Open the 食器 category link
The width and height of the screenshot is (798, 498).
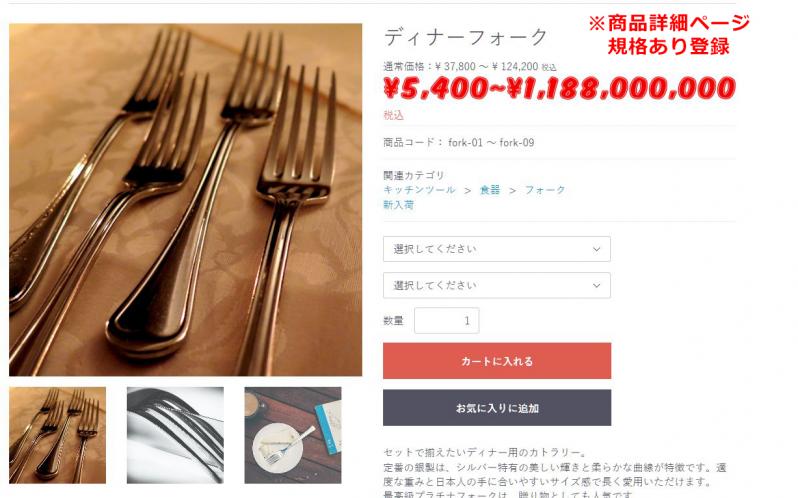[490, 190]
